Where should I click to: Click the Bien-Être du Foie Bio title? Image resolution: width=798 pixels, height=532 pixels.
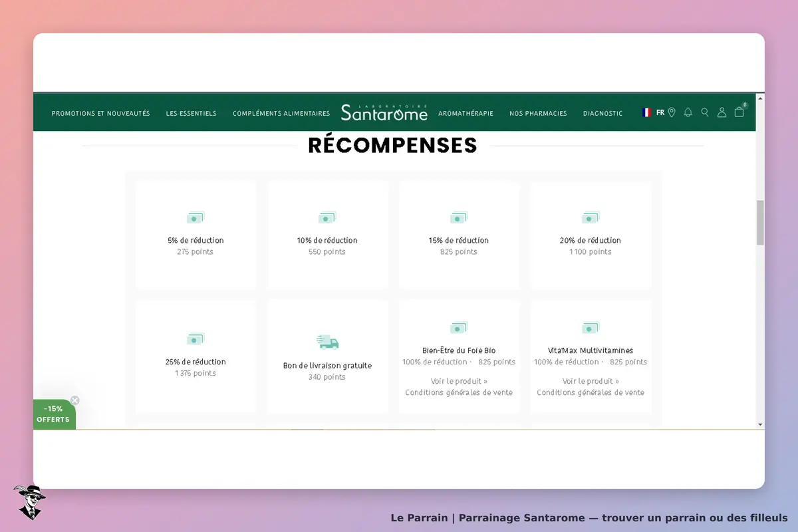click(x=459, y=350)
